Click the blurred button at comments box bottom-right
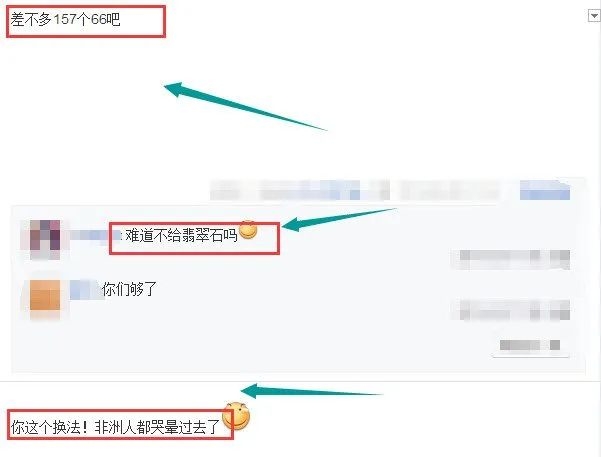Image resolution: width=601 pixels, height=457 pixels. 530,345
